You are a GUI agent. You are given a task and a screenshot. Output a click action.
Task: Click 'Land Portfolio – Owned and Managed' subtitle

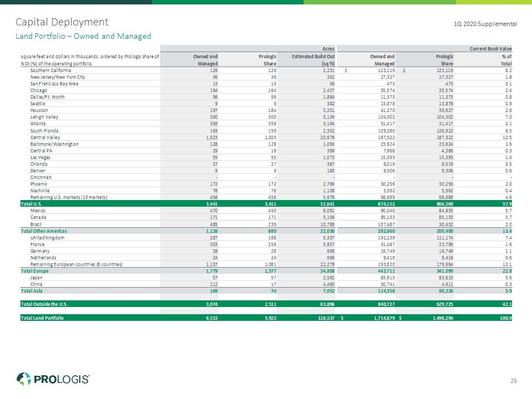click(84, 37)
